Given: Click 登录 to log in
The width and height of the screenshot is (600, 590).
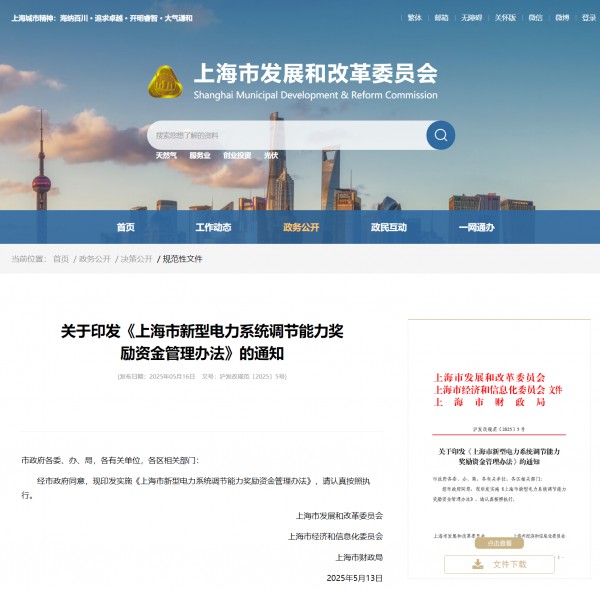Looking at the screenshot, I should pyautogui.click(x=587, y=18).
